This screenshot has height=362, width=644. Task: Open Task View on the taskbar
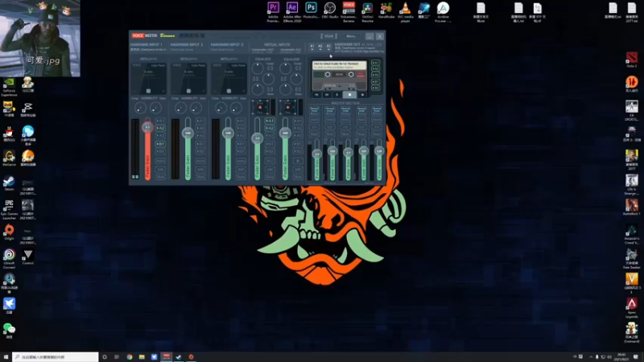coord(117,357)
